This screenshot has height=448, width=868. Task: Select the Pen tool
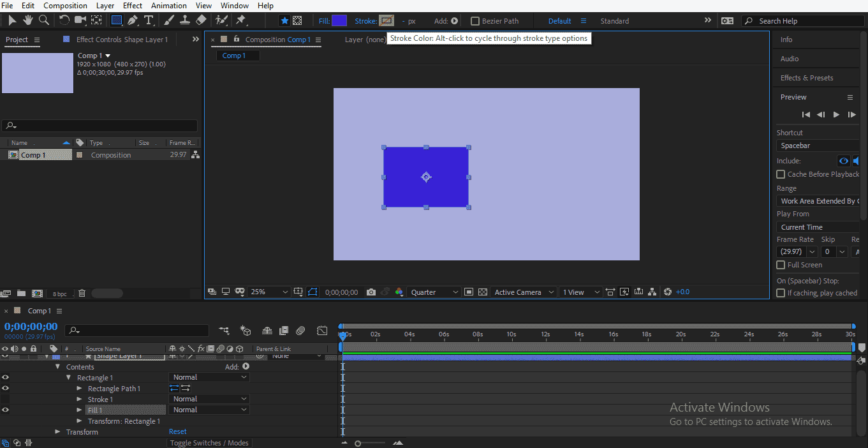133,20
